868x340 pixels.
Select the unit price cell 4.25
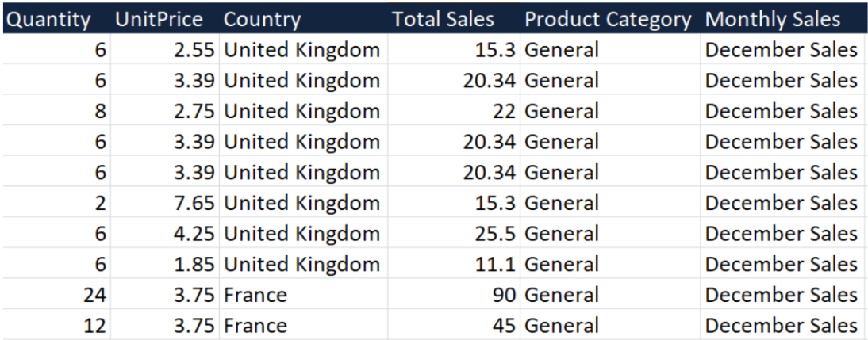pos(193,234)
